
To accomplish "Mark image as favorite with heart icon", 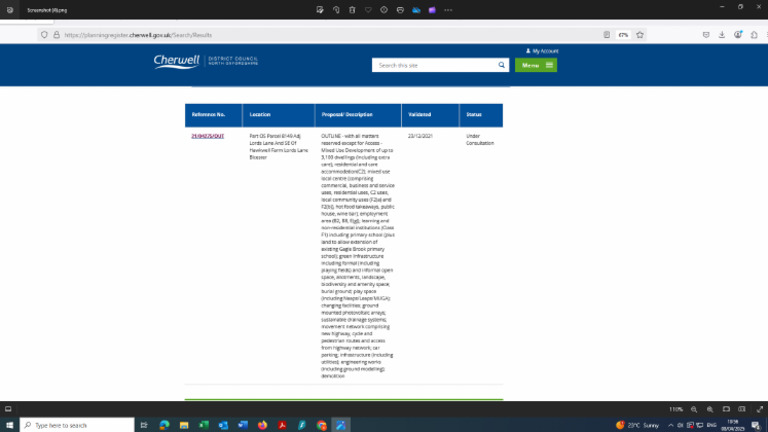I will coord(368,10).
